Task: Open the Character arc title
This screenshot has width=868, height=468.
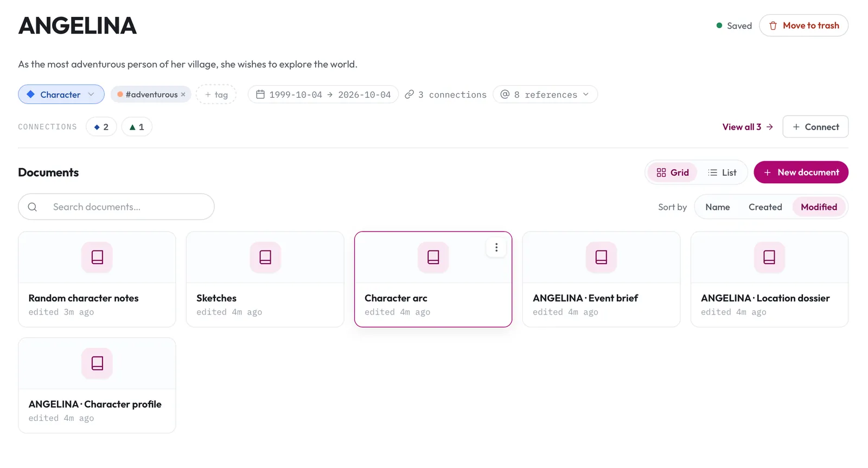Action: tap(396, 298)
